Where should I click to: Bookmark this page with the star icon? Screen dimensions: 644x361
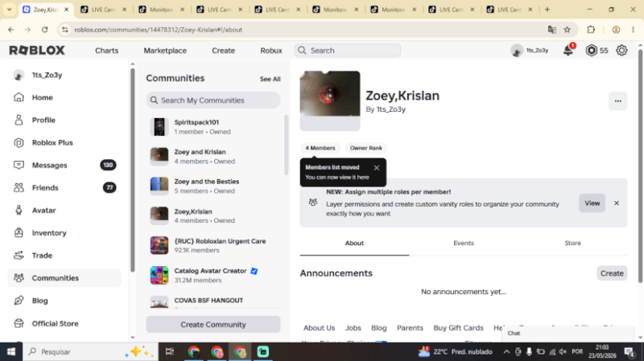click(x=568, y=30)
